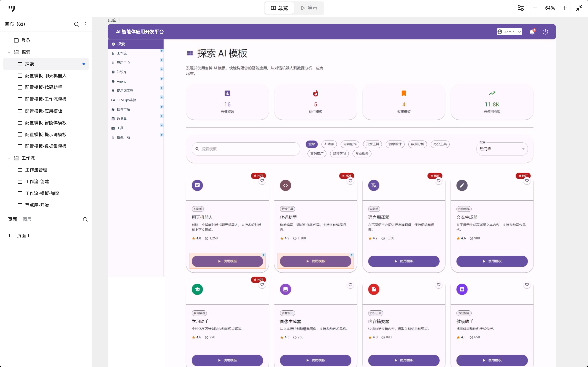Click the zoom in plus icon

click(x=565, y=8)
